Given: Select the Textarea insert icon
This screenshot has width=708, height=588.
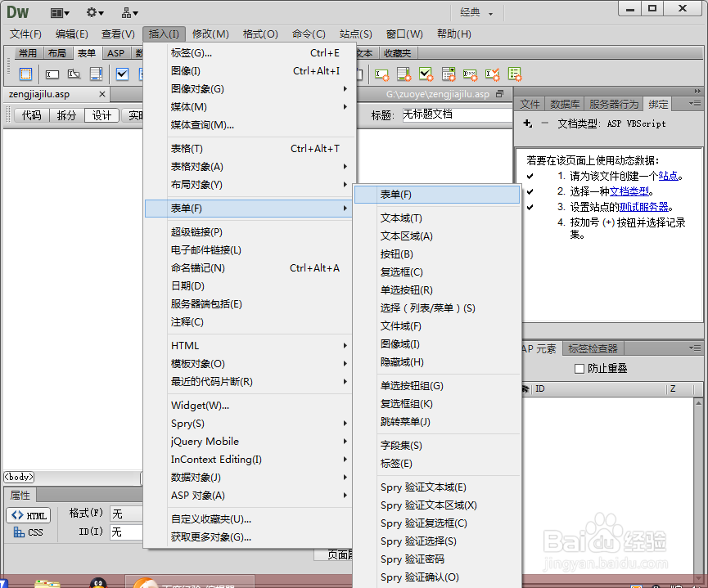Looking at the screenshot, I should pos(96,74).
